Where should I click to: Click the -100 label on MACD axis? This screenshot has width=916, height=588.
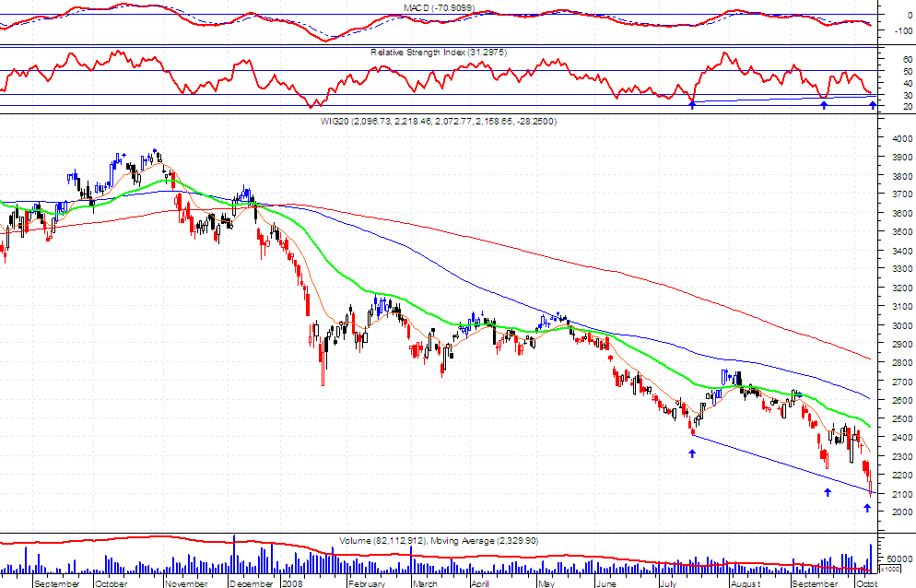pos(903,31)
